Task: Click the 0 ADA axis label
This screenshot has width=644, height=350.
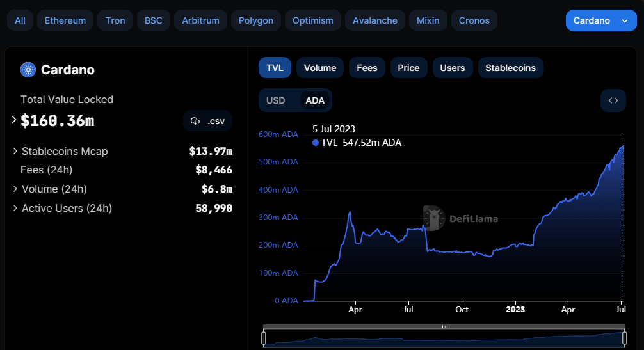Action: [287, 300]
